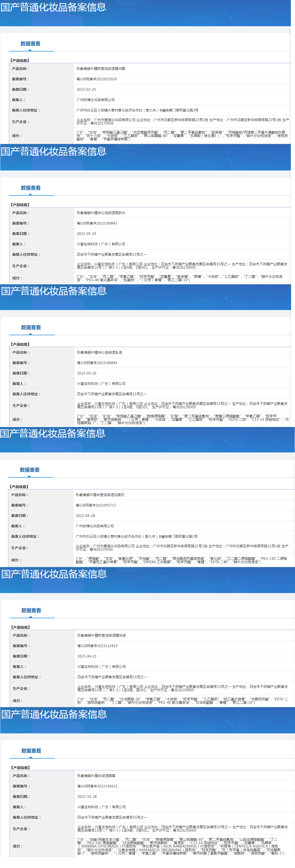This screenshot has width=295, height=868.
Task: Select product name 形象美蜗牛精粹莹润保湿精华霜
Action: point(101,69)
